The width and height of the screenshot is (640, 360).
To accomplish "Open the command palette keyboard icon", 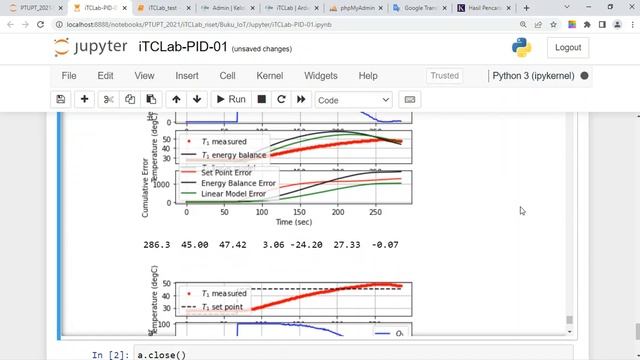I will coord(410,100).
